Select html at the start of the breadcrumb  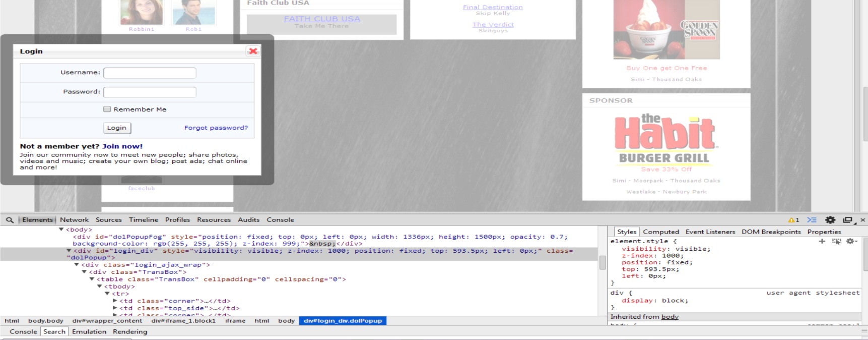(12, 321)
